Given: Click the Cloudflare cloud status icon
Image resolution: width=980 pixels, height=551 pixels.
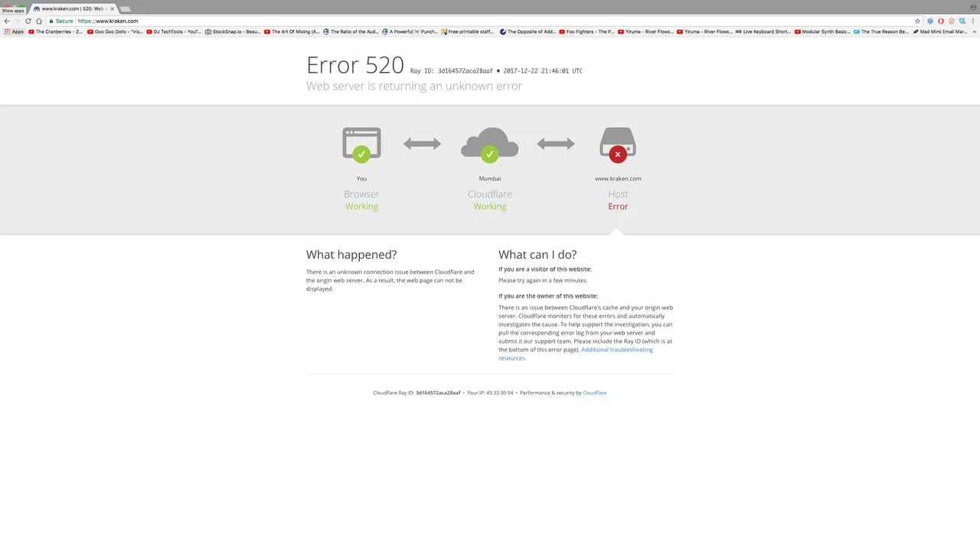Looking at the screenshot, I should click(490, 145).
